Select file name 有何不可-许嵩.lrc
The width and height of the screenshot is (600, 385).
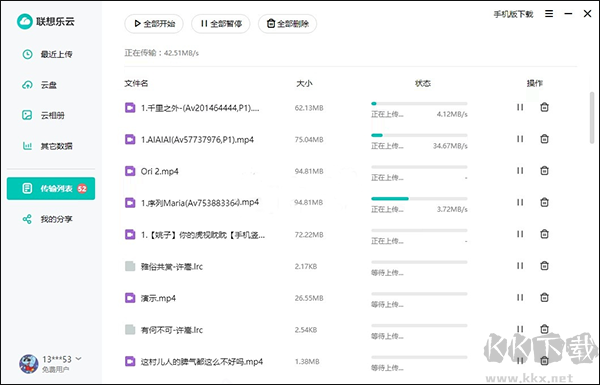[x=172, y=330]
